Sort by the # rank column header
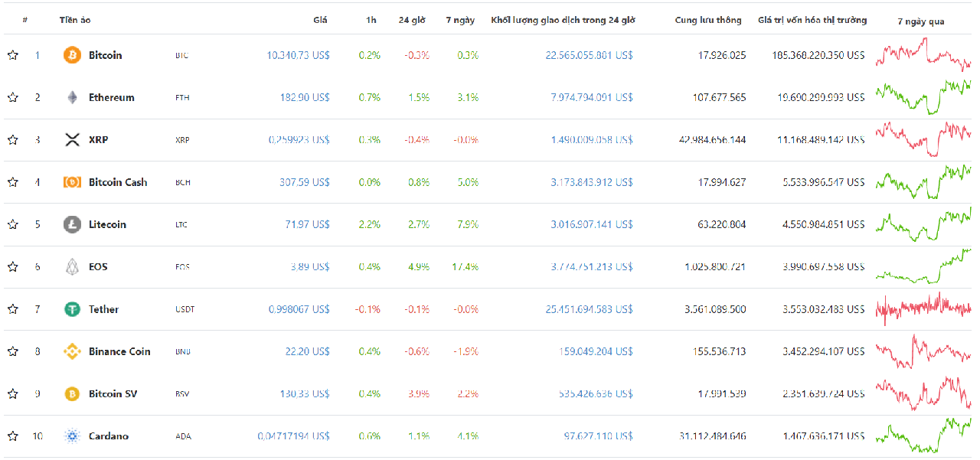This screenshot has width=980, height=460. (x=25, y=20)
